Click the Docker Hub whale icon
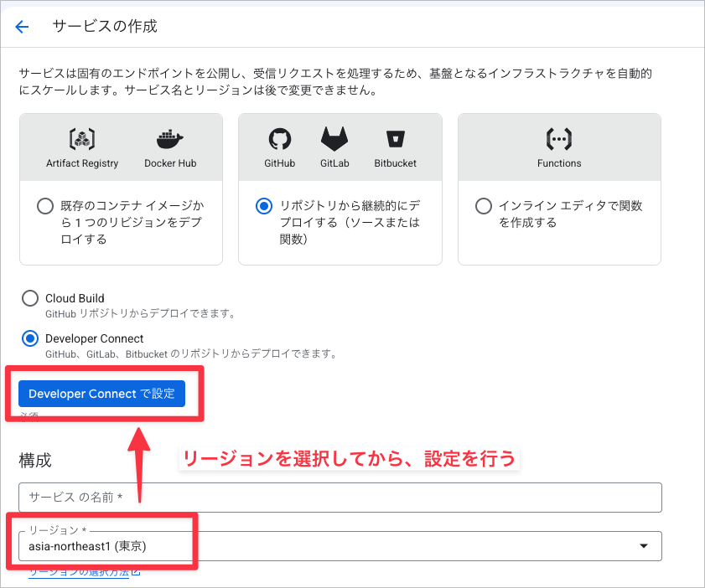 tap(170, 139)
